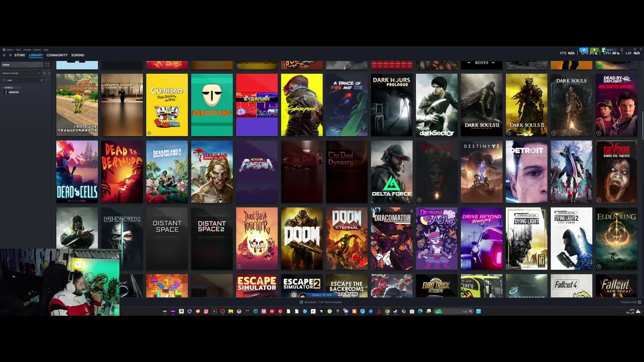Click the library vertical scrollbar
This screenshot has width=644, height=362.
tap(642, 126)
